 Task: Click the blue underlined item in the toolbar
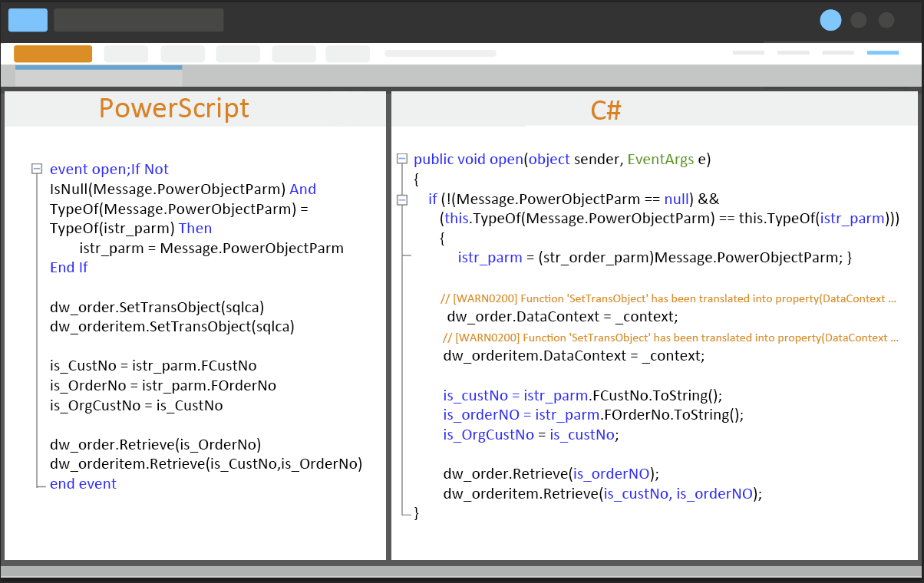pyautogui.click(x=883, y=53)
